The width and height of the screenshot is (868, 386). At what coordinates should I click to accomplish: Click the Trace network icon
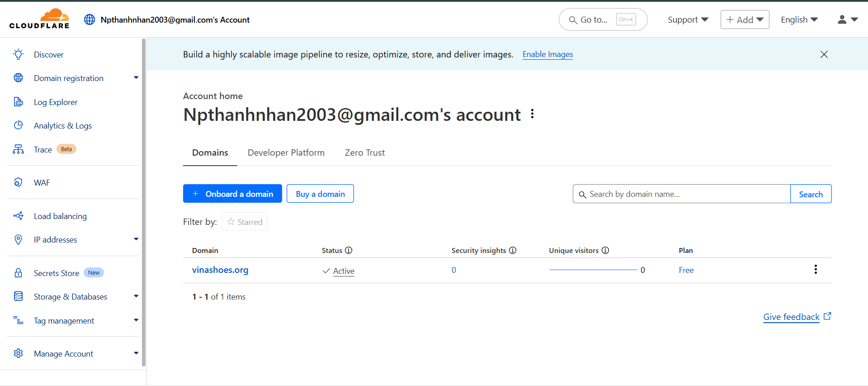[19, 149]
